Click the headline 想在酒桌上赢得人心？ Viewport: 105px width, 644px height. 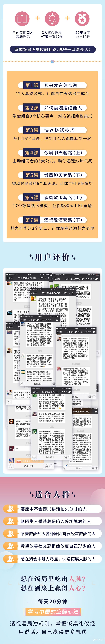pos(53,588)
